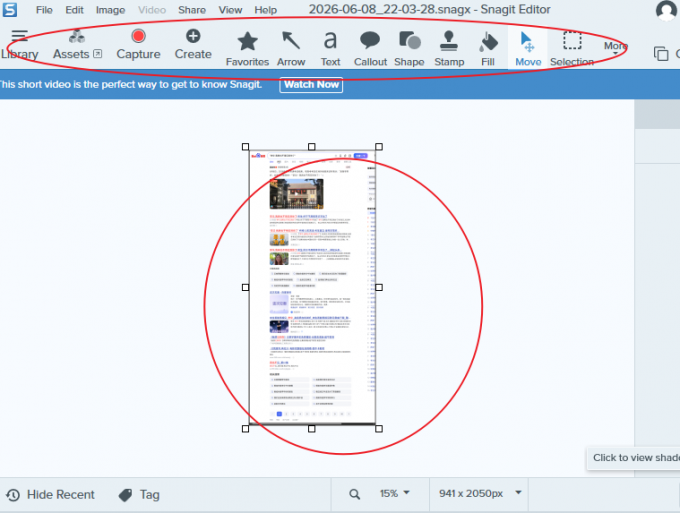Click Hide Recent button
The image size is (680, 513).
point(50,495)
